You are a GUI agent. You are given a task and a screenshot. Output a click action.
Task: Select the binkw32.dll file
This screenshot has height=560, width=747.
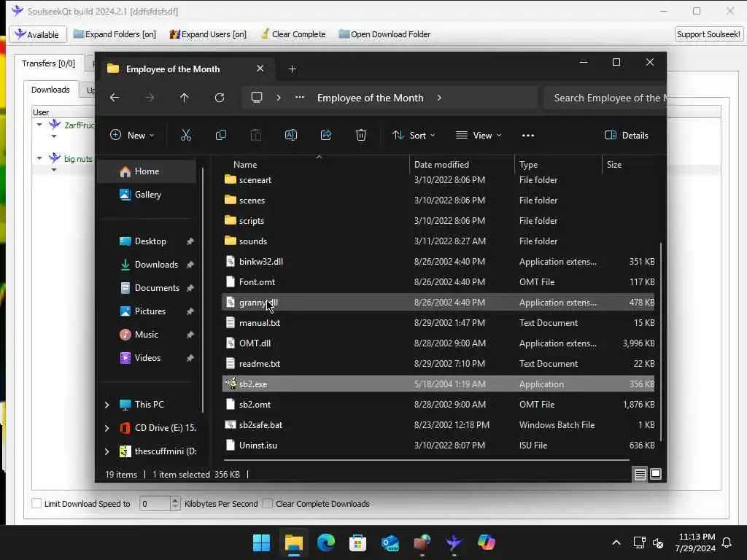tap(438, 262)
